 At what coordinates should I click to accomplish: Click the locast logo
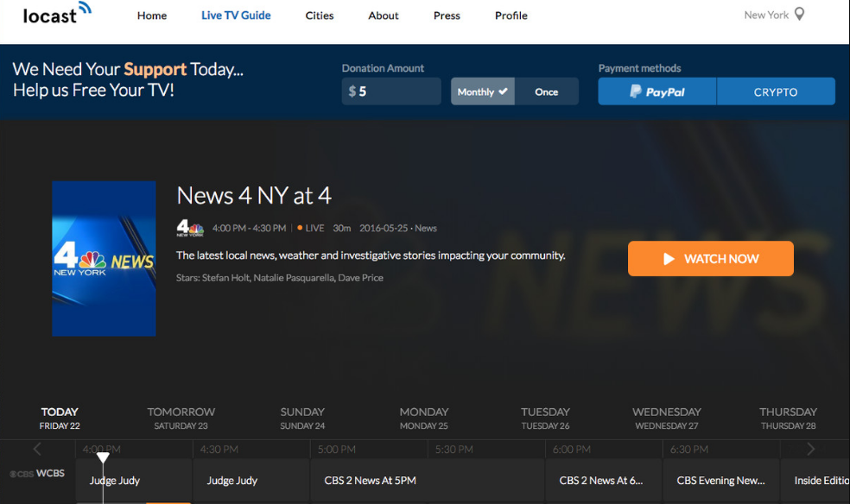pos(57,14)
